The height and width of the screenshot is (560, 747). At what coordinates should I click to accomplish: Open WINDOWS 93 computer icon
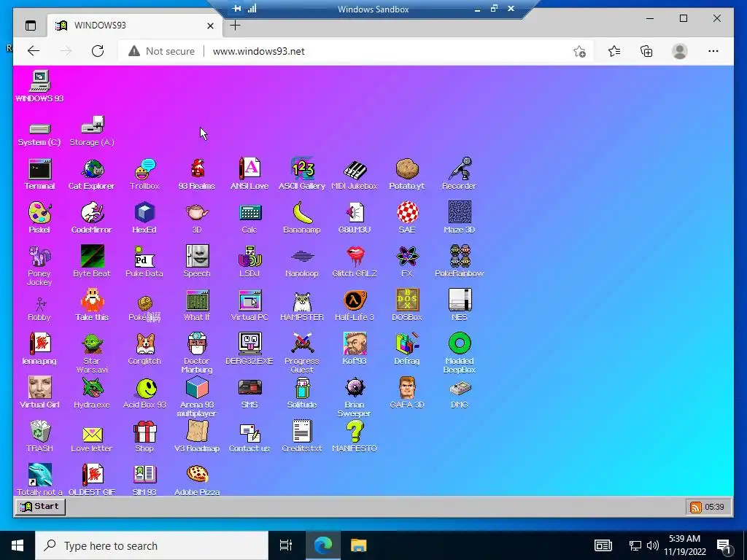point(39,87)
